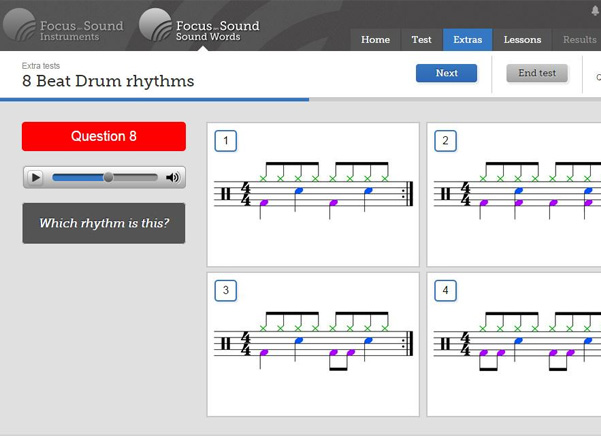Open the Focus on Sound Sound Words logo
The height and width of the screenshot is (436, 601).
coord(199,25)
